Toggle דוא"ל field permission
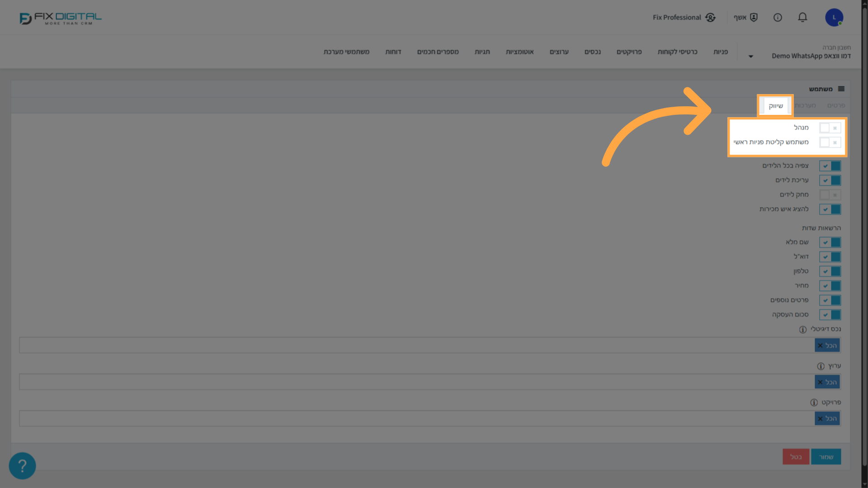The width and height of the screenshot is (868, 488). click(x=830, y=257)
